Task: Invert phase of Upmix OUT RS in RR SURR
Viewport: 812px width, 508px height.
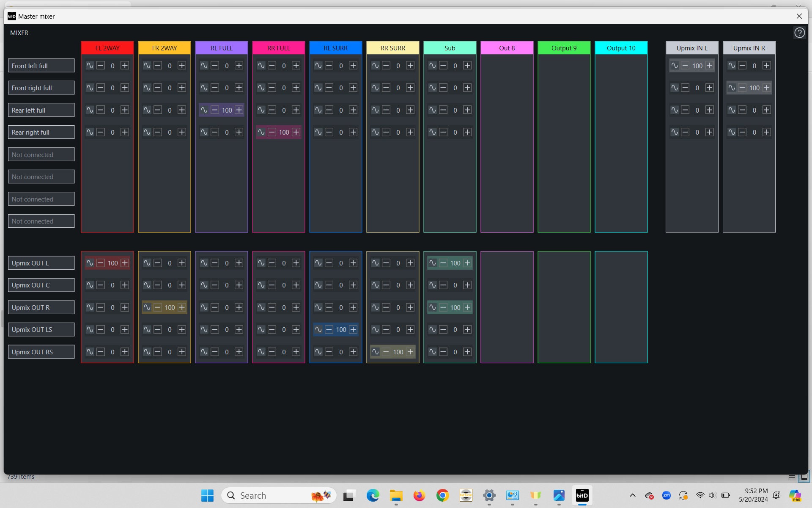Action: pyautogui.click(x=375, y=352)
